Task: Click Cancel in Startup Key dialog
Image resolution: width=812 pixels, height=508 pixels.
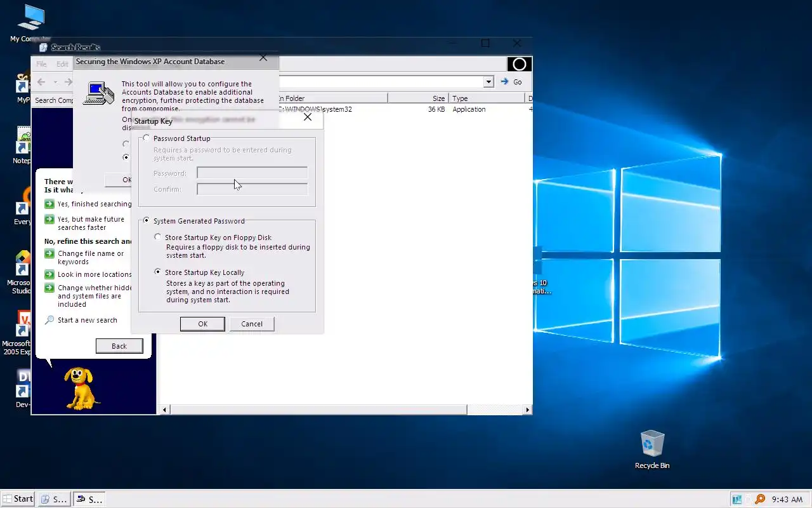Action: pyautogui.click(x=252, y=324)
